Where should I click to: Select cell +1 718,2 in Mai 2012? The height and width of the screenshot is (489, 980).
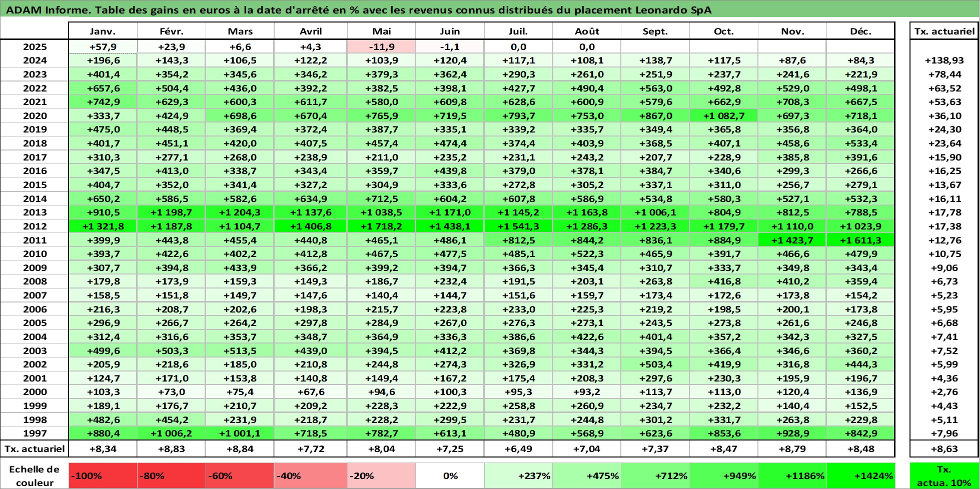click(x=381, y=226)
